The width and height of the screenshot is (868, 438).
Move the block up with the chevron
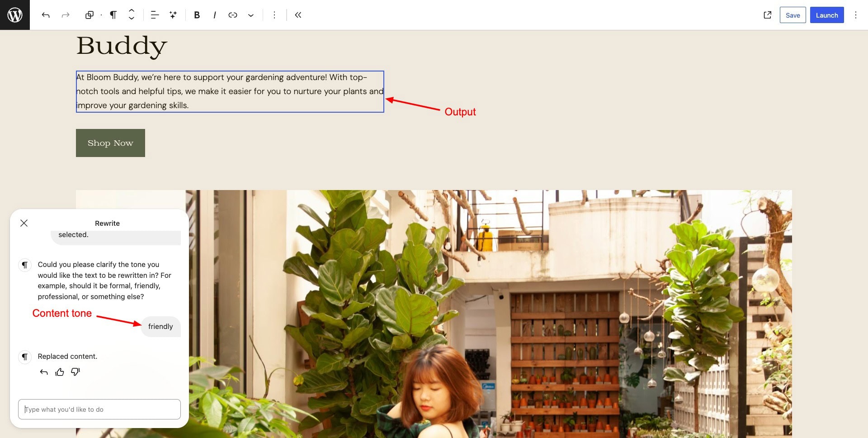pyautogui.click(x=132, y=11)
